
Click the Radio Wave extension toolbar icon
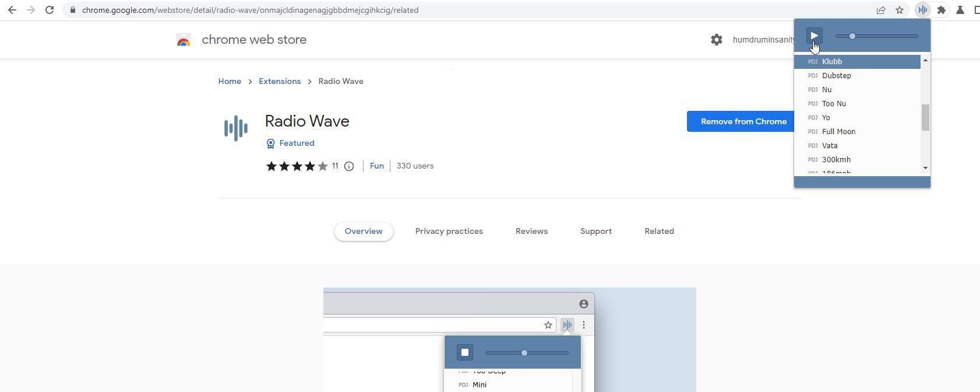click(x=922, y=10)
